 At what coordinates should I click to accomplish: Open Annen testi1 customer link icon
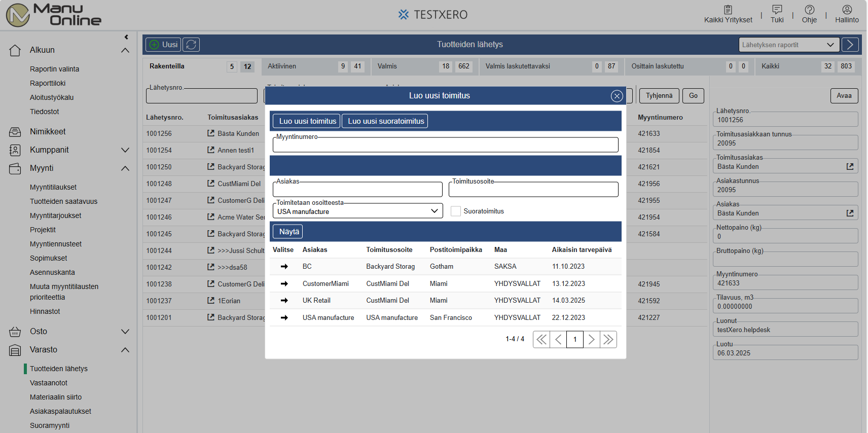tap(211, 150)
